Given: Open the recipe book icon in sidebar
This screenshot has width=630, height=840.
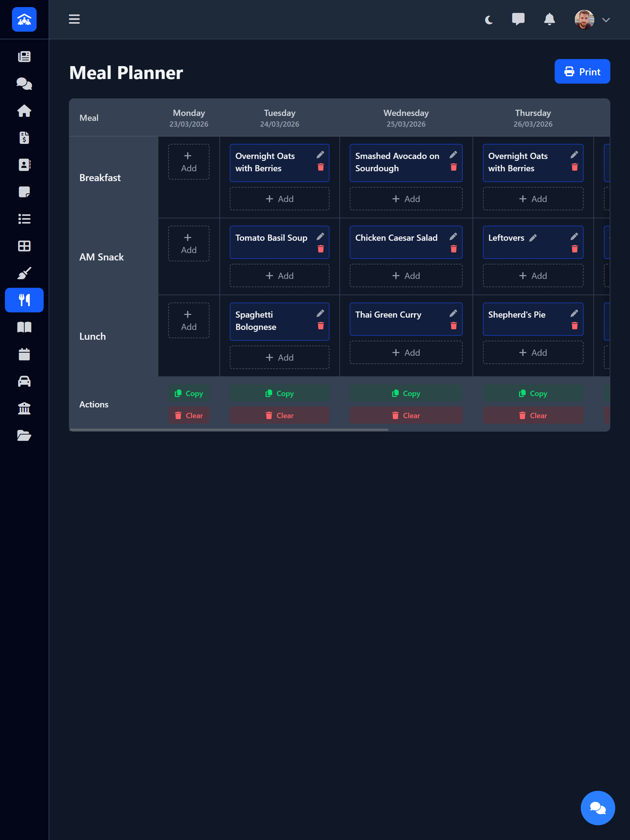Looking at the screenshot, I should (24, 327).
